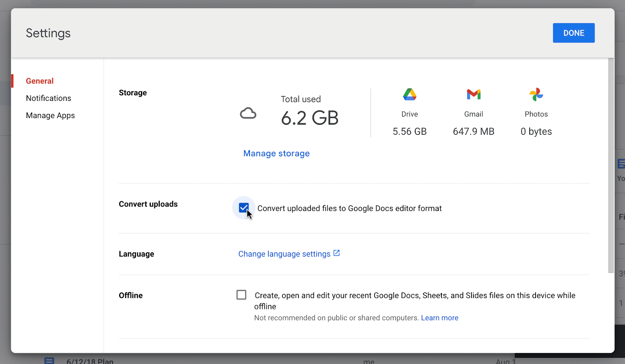Screen dimensions: 625x364
Task: Open the General settings tab
Action: tap(40, 81)
